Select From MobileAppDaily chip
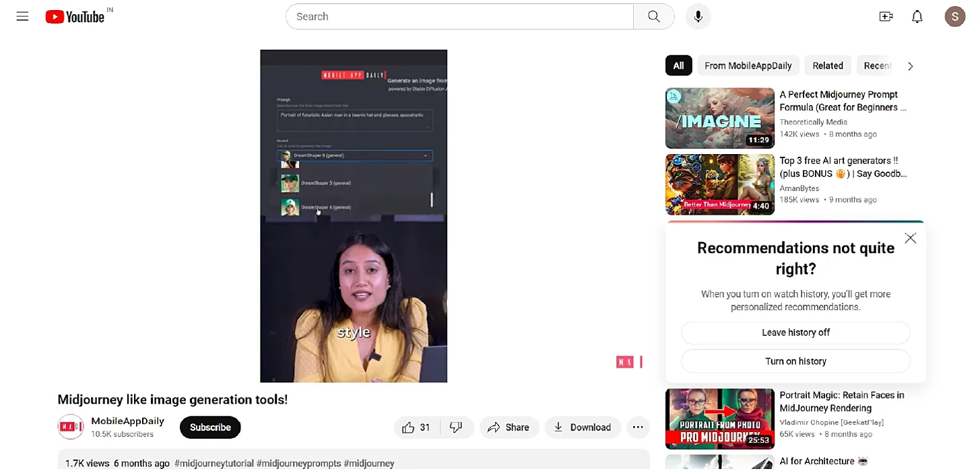 pyautogui.click(x=748, y=66)
